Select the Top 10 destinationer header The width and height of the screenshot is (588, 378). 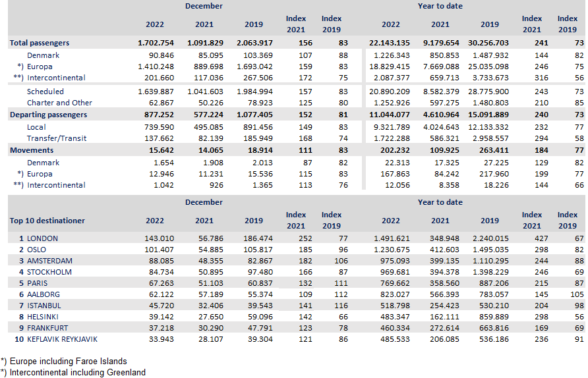point(47,221)
